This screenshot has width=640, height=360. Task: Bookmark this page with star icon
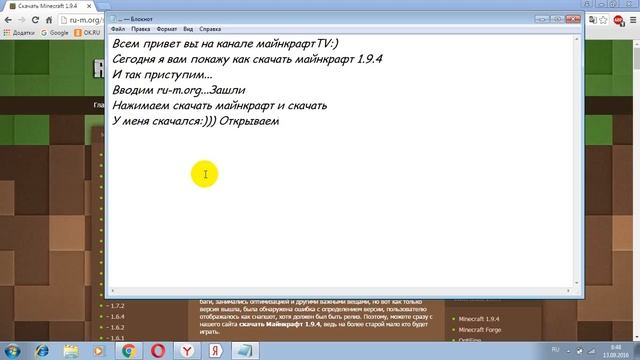(603, 20)
